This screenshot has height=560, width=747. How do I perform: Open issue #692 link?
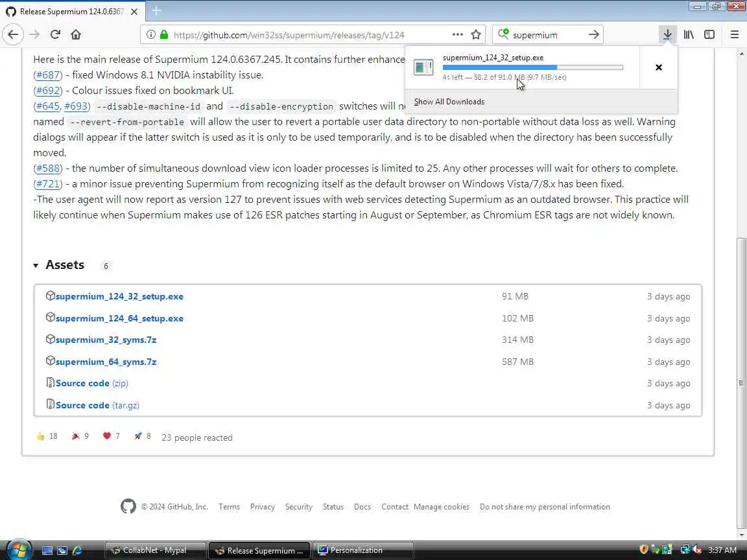point(47,91)
